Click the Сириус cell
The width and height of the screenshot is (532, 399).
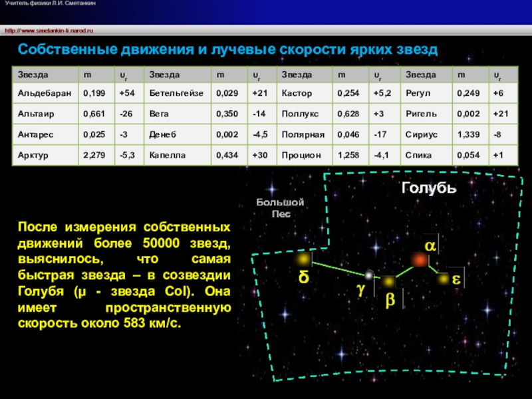point(426,134)
